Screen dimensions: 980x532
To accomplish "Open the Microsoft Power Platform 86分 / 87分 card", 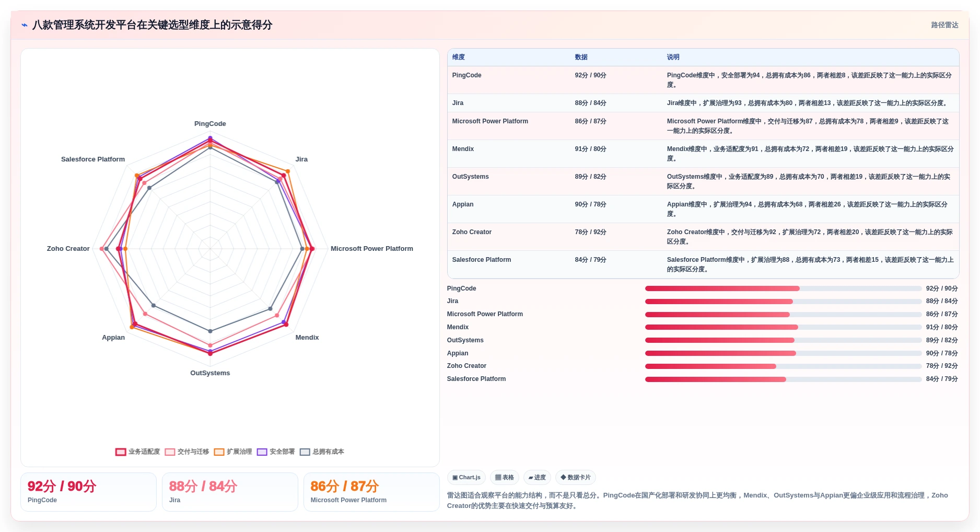I will pos(371,492).
